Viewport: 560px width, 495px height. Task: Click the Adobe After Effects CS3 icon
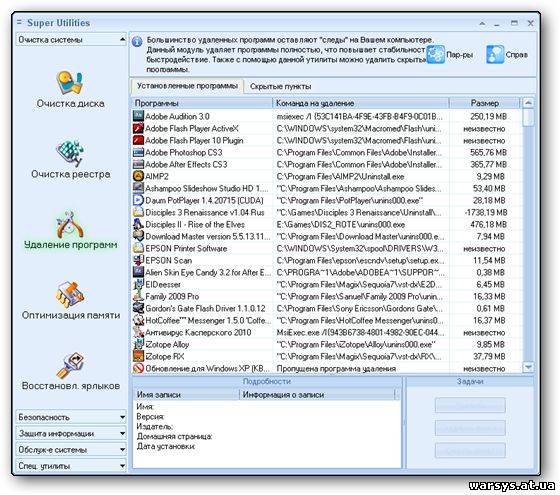[x=138, y=164]
